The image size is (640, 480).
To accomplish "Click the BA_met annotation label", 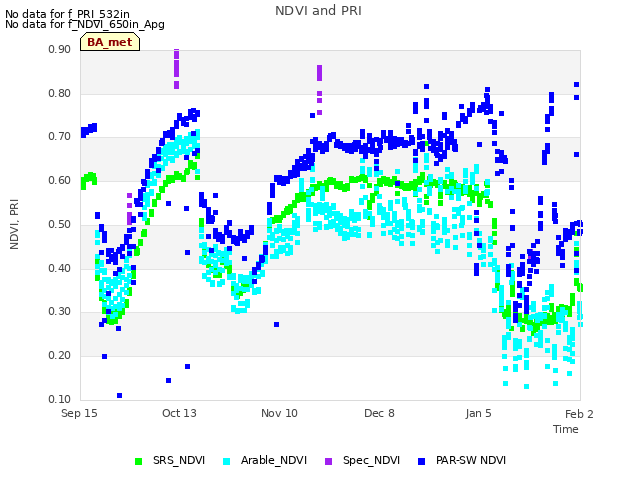I will 110,42.
